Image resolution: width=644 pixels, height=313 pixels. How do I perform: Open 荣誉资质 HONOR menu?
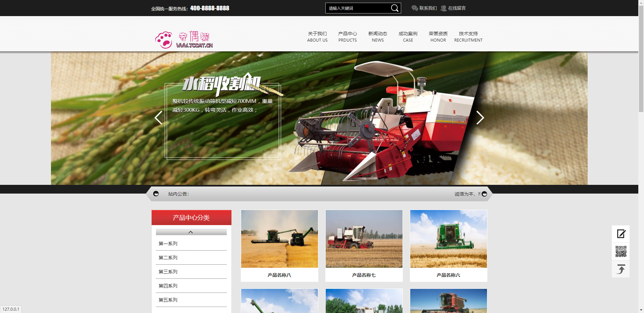point(438,37)
